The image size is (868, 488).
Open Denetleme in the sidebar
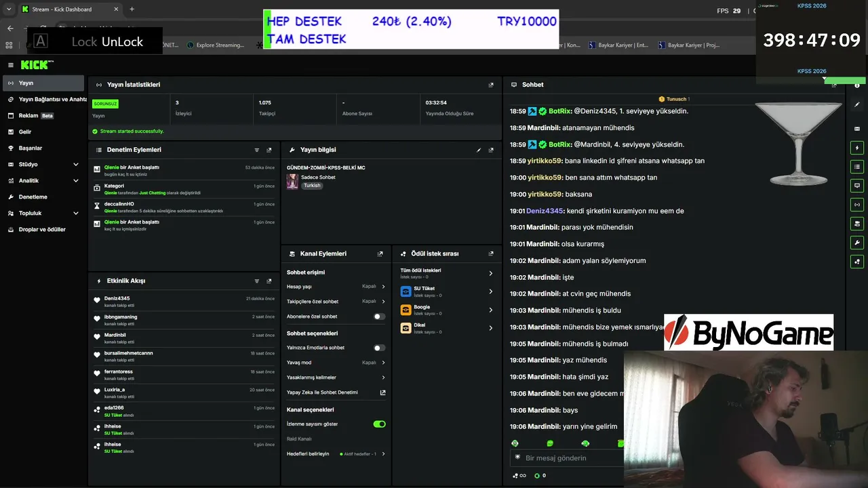[x=43, y=197]
